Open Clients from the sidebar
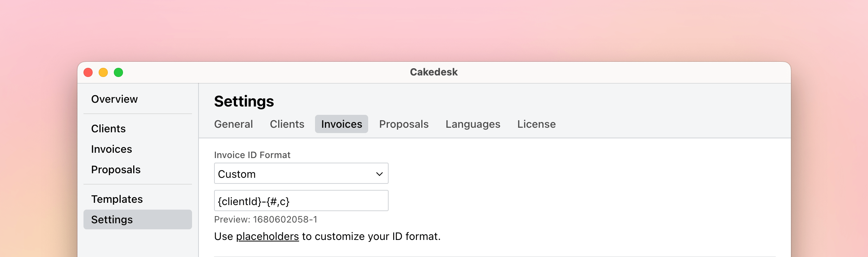Image resolution: width=868 pixels, height=257 pixels. (108, 128)
